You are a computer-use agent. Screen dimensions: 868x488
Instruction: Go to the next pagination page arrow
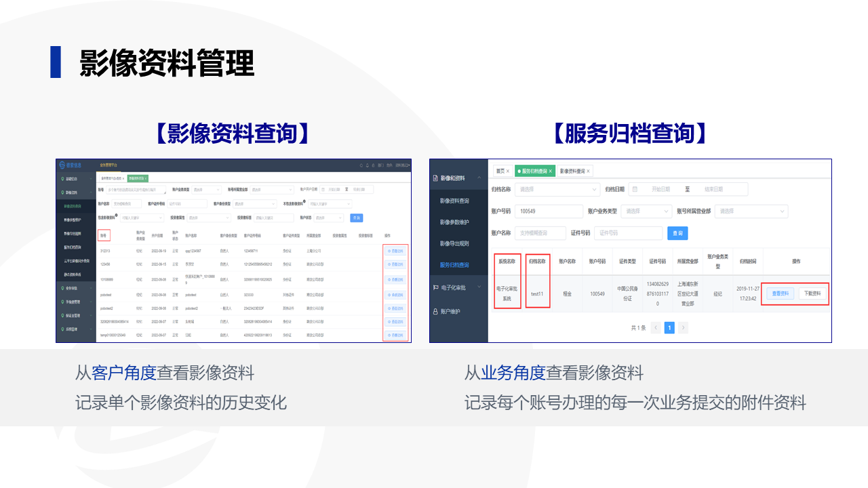coord(683,327)
